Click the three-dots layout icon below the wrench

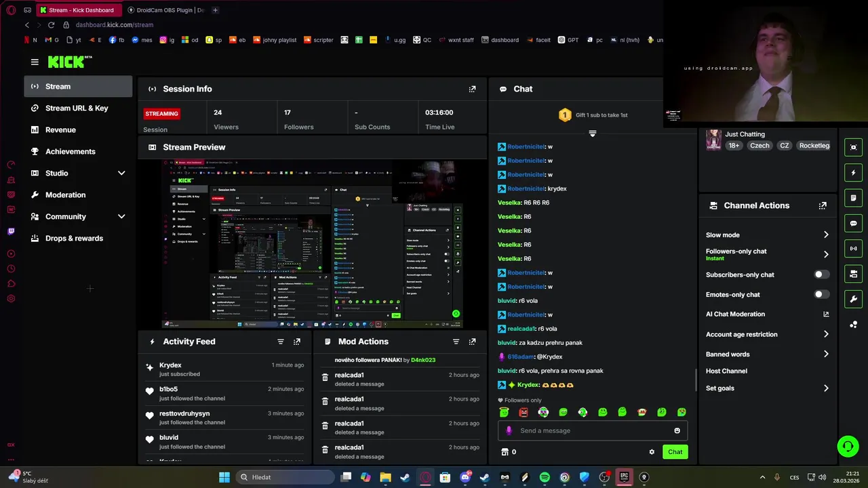pyautogui.click(x=854, y=325)
